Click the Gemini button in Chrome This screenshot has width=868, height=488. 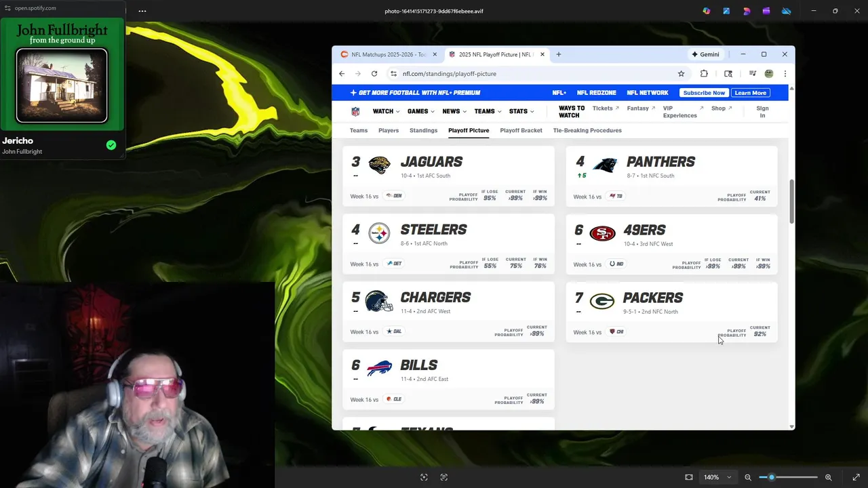pos(705,54)
